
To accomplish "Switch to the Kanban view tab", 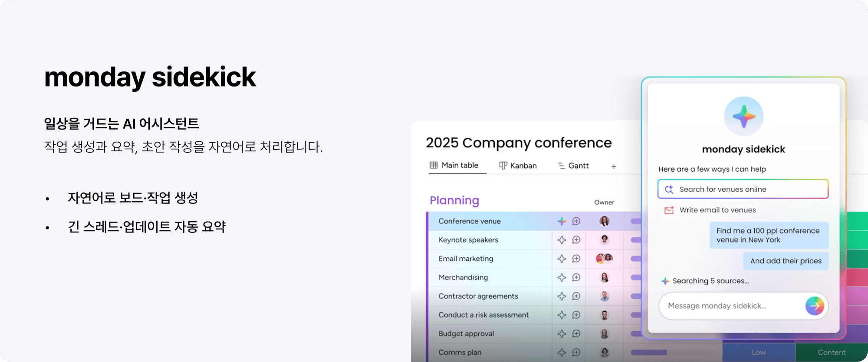I will point(518,166).
